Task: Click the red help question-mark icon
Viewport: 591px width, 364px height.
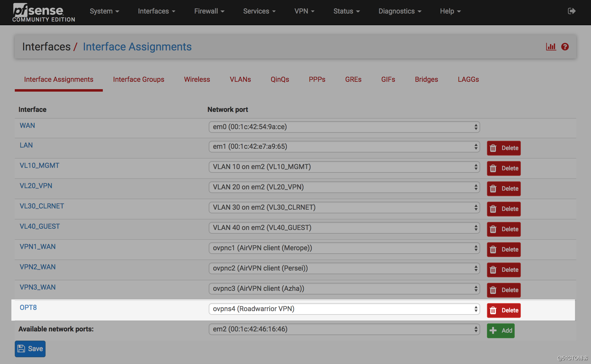Action: 565,47
